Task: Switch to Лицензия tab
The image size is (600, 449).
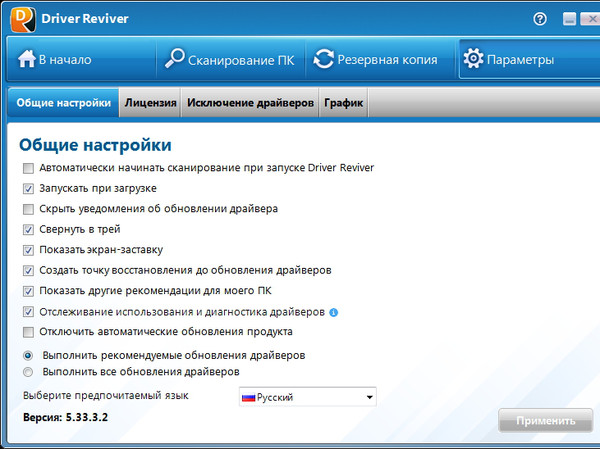Action: [150, 103]
